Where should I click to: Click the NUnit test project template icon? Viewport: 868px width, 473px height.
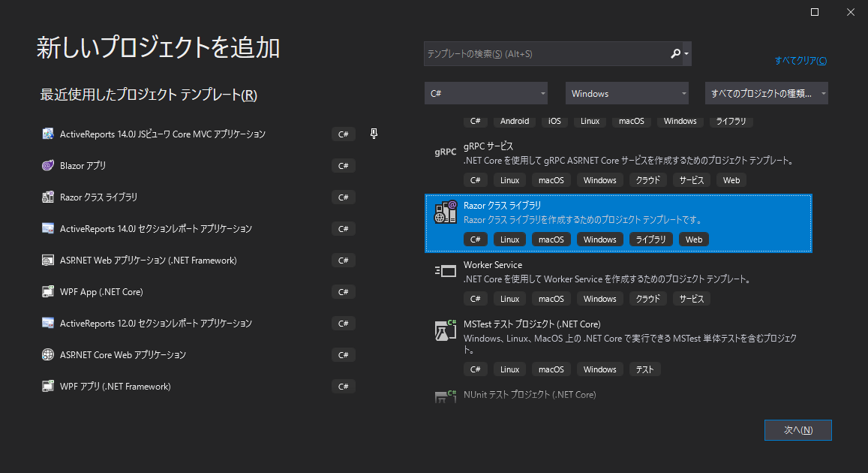point(445,396)
